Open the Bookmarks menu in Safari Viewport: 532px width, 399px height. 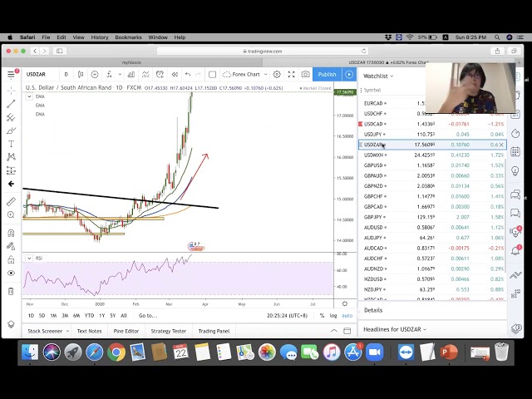coord(128,37)
